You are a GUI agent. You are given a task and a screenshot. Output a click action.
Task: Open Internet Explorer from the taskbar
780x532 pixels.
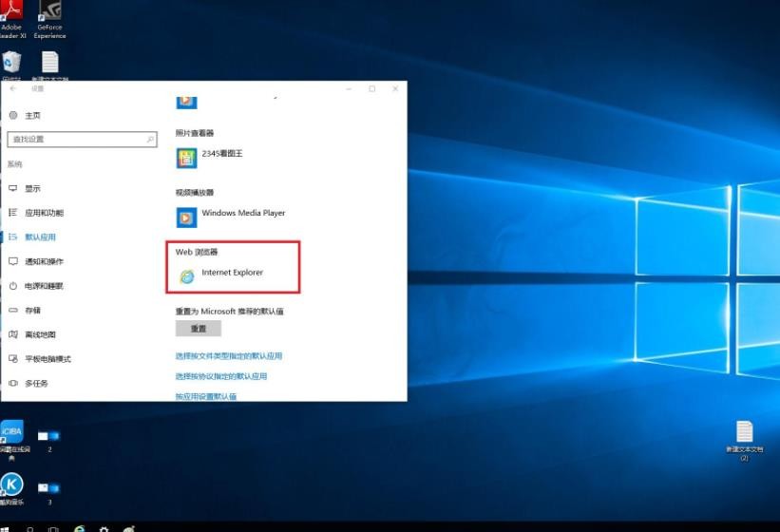(79, 528)
